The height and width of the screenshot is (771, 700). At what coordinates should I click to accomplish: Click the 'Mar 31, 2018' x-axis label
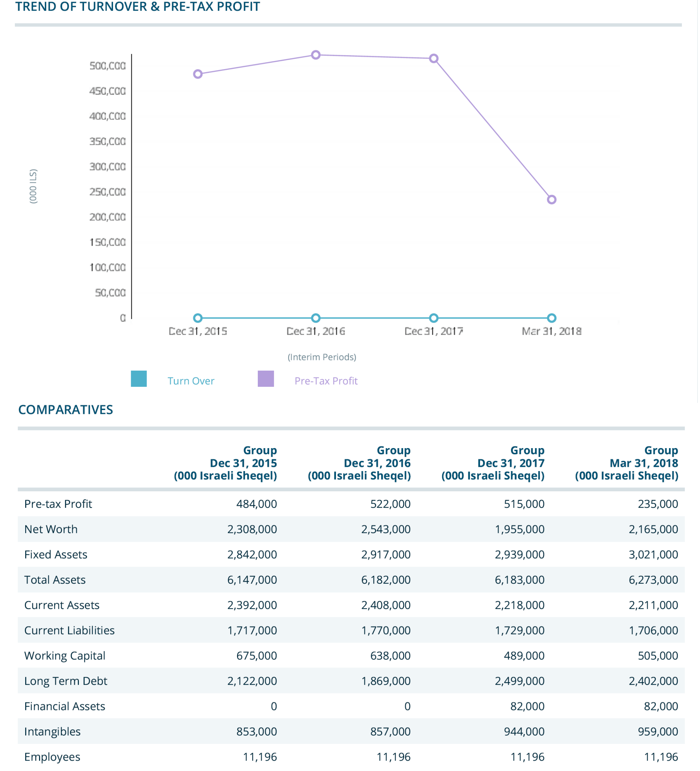click(x=551, y=332)
